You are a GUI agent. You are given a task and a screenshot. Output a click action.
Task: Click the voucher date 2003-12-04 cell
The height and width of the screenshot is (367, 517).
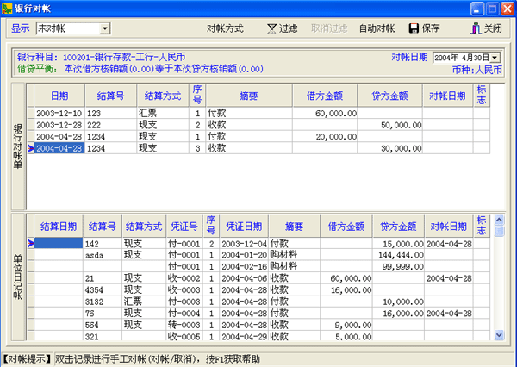click(x=244, y=244)
